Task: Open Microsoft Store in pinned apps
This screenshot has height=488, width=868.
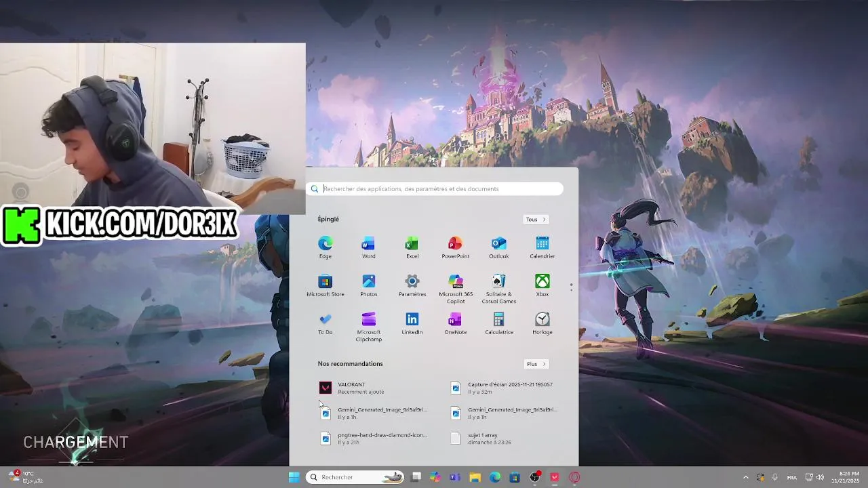Action: click(325, 285)
